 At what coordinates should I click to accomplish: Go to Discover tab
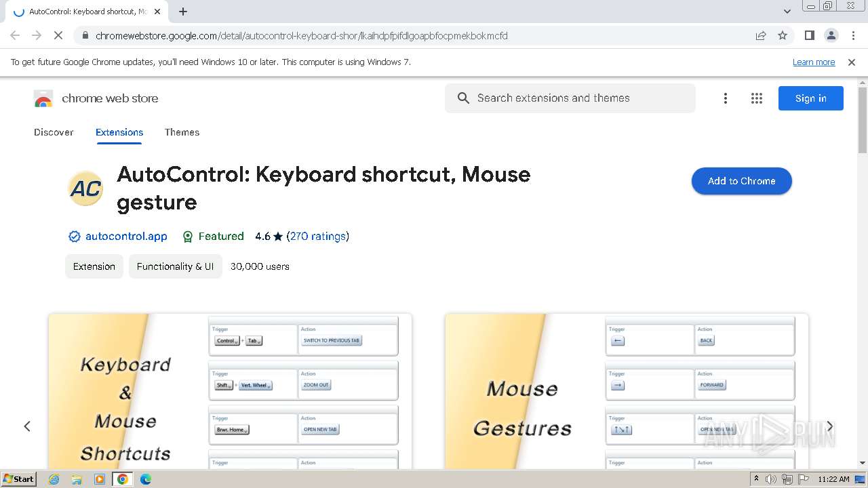pos(54,132)
